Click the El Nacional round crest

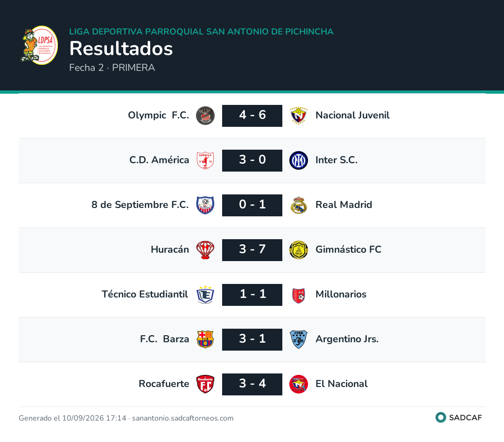[299, 384]
